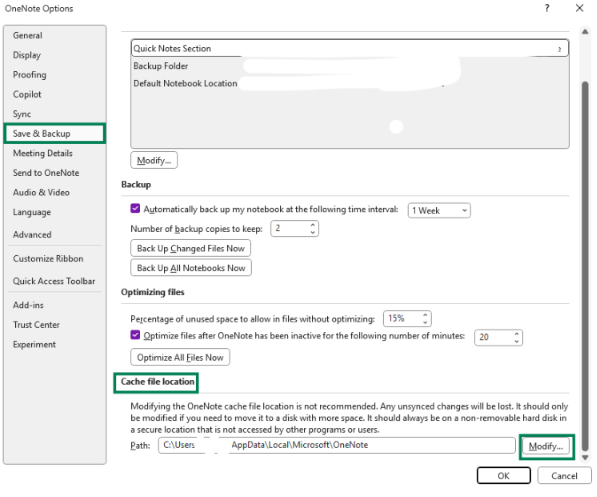Confirm settings with OK button

[x=503, y=476]
